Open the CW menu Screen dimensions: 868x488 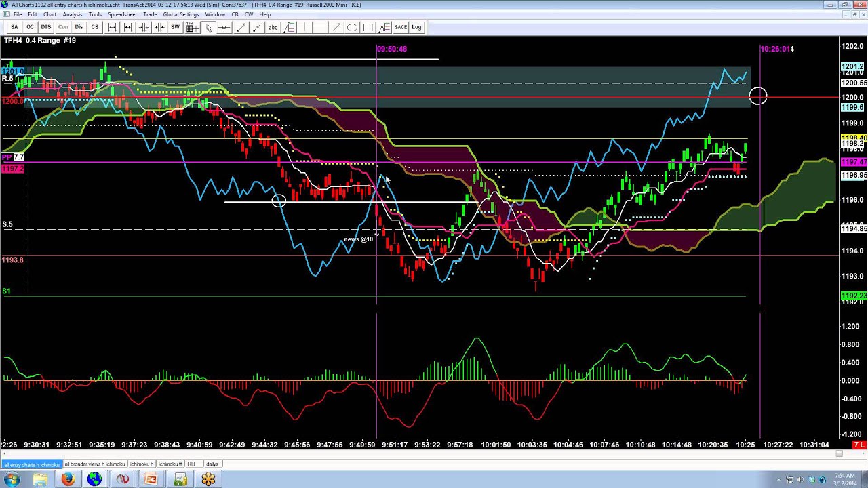point(249,14)
